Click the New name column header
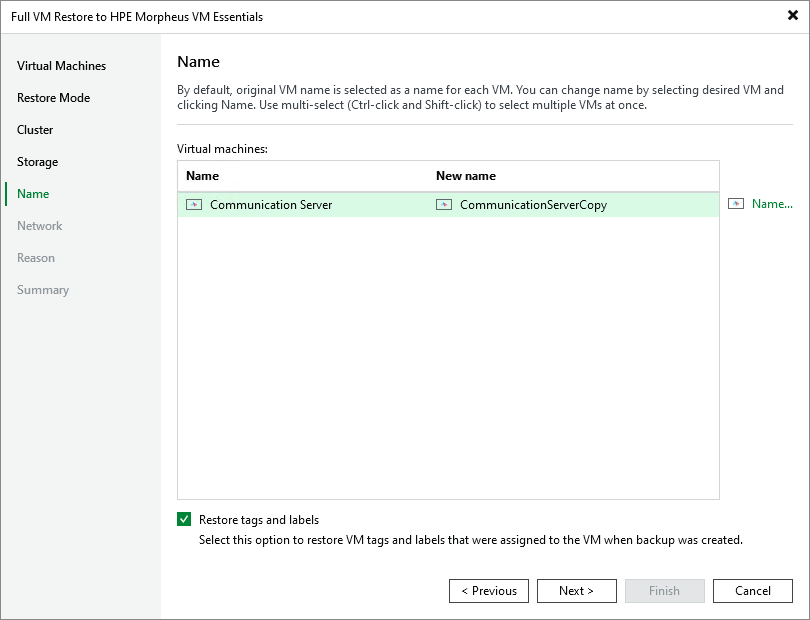The image size is (810, 620). coord(466,175)
